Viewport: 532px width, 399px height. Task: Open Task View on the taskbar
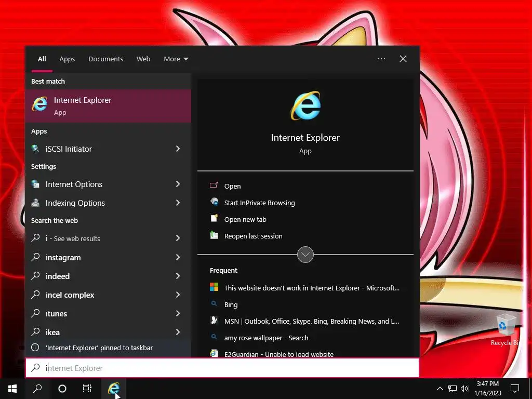click(x=87, y=389)
